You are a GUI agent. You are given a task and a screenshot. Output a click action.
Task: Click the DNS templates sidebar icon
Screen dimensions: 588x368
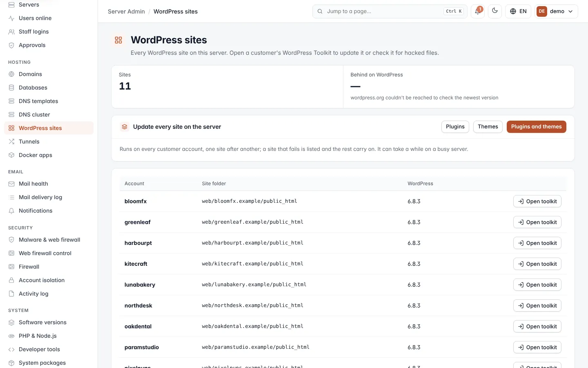coord(11,101)
